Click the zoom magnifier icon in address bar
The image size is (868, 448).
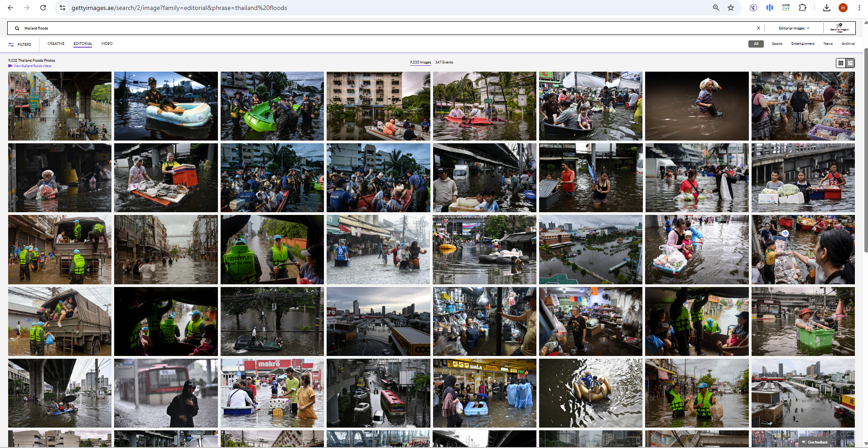(x=716, y=8)
